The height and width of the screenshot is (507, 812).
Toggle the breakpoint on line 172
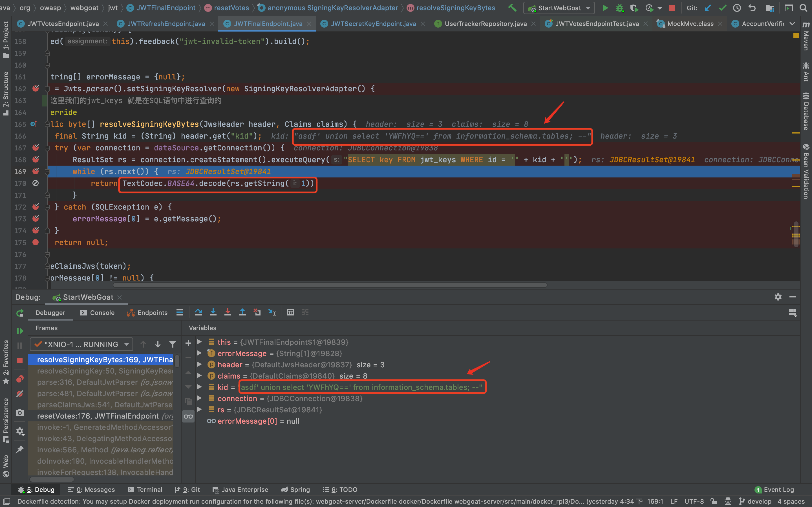tap(36, 207)
